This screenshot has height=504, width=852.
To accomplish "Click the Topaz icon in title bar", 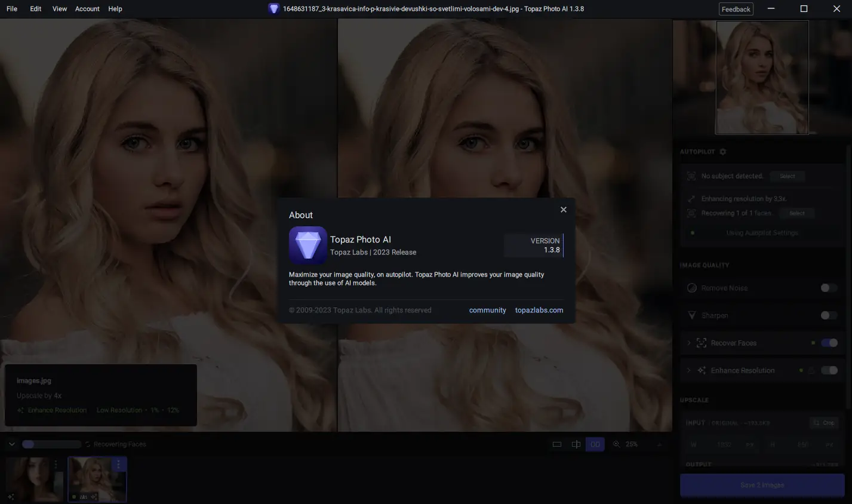I will (x=273, y=9).
